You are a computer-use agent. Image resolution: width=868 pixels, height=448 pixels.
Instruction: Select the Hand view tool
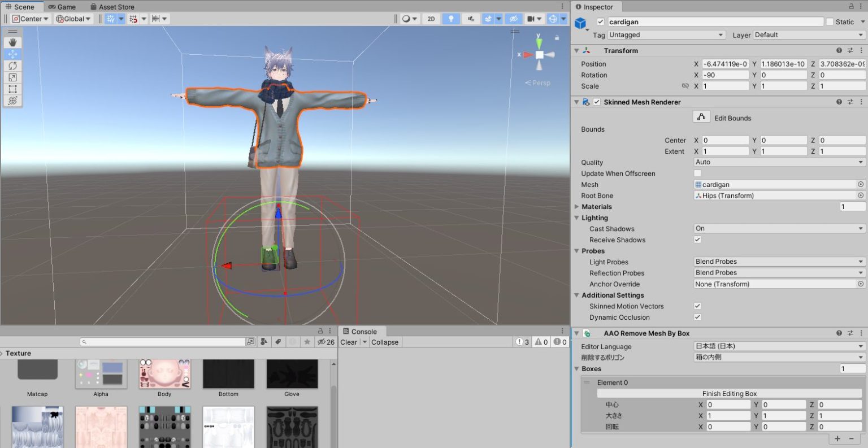12,42
